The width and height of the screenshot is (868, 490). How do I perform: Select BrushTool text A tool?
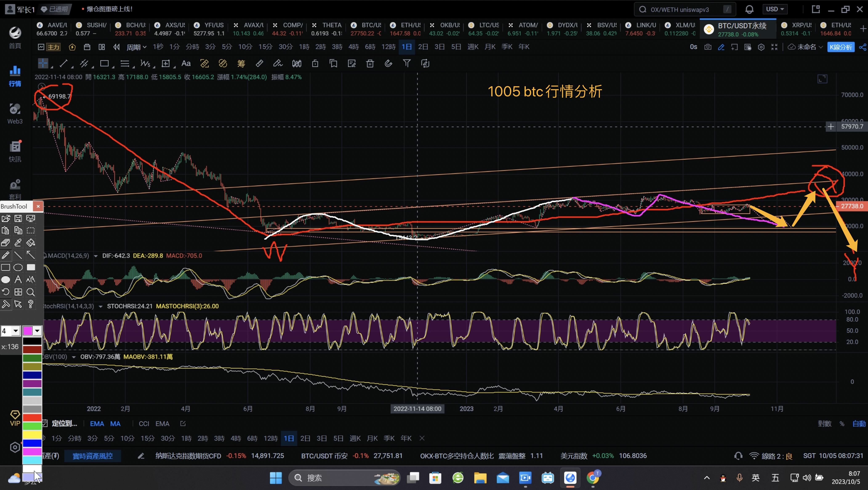[18, 279]
